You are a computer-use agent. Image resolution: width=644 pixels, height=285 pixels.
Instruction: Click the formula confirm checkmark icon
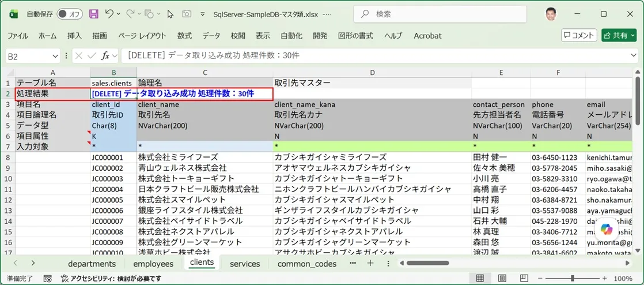point(92,56)
